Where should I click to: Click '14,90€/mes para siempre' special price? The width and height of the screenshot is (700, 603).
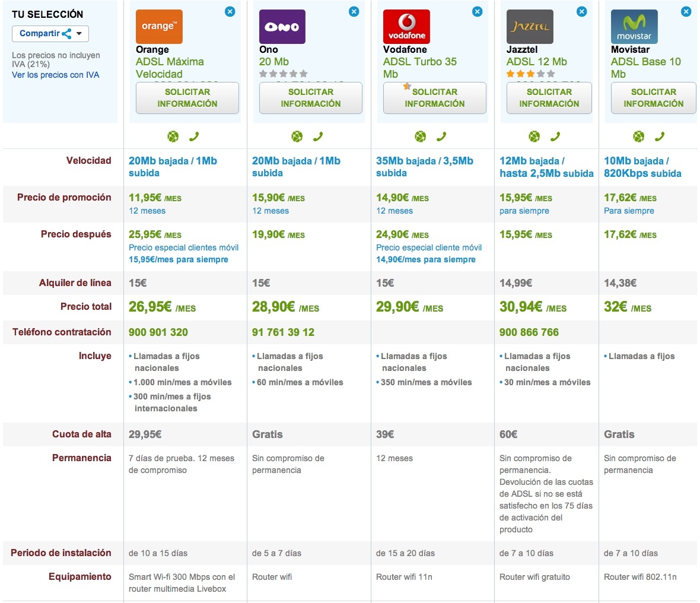point(425,259)
